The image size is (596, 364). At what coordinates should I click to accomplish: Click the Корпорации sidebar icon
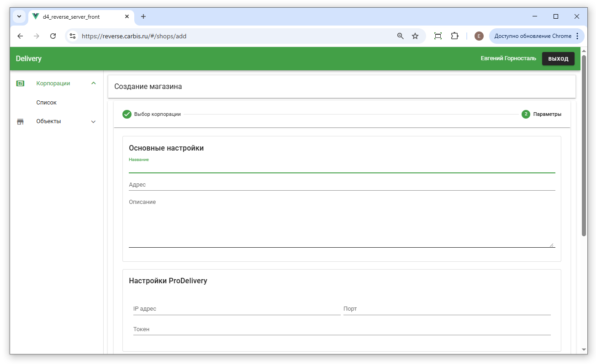[x=20, y=83]
